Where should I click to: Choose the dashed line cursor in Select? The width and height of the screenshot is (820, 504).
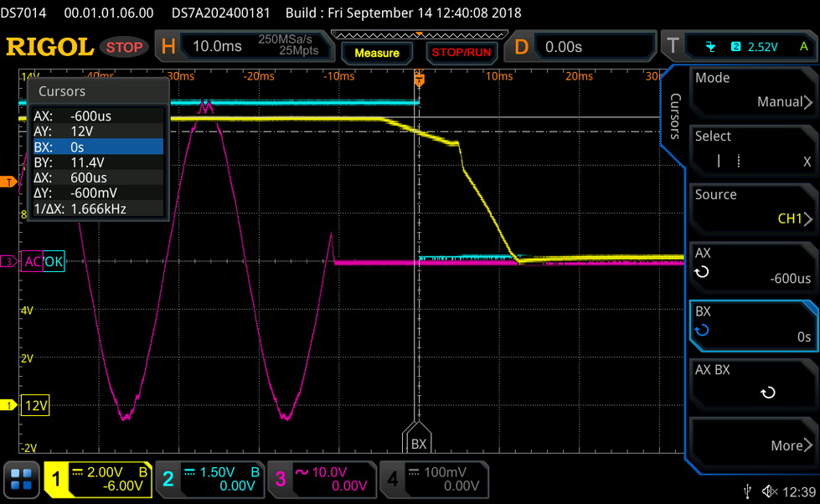(x=739, y=161)
